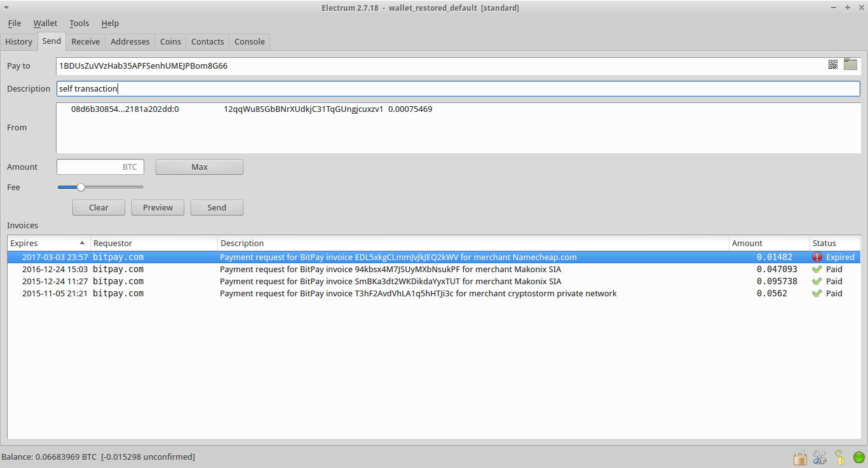Click Paid checkmark for 0.0562 invoice
This screenshot has height=468, width=868.
point(817,294)
